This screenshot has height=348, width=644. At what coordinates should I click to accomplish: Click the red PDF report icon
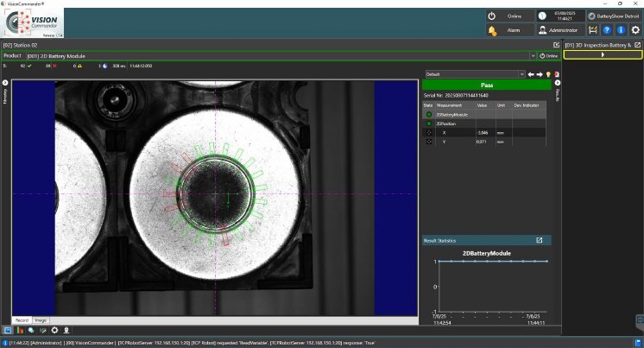558,74
